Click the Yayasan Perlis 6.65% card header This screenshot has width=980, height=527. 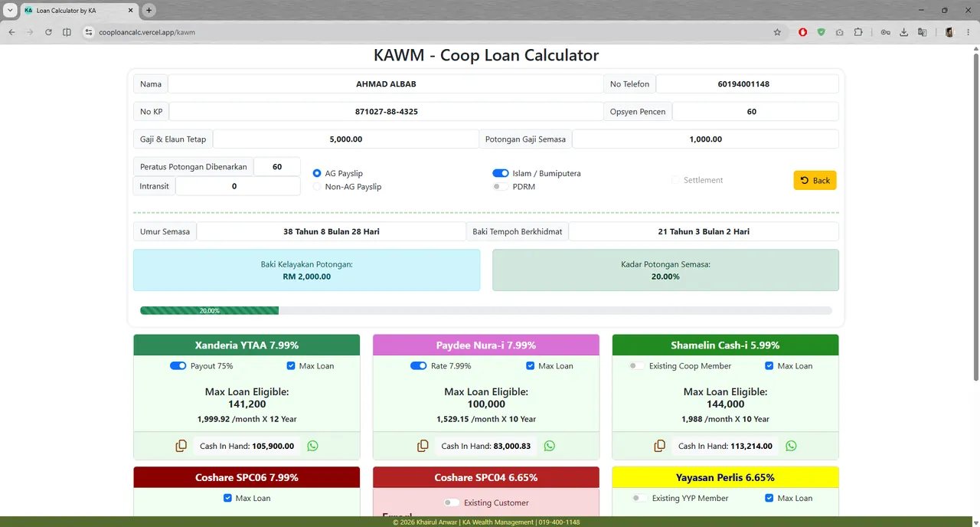(725, 477)
